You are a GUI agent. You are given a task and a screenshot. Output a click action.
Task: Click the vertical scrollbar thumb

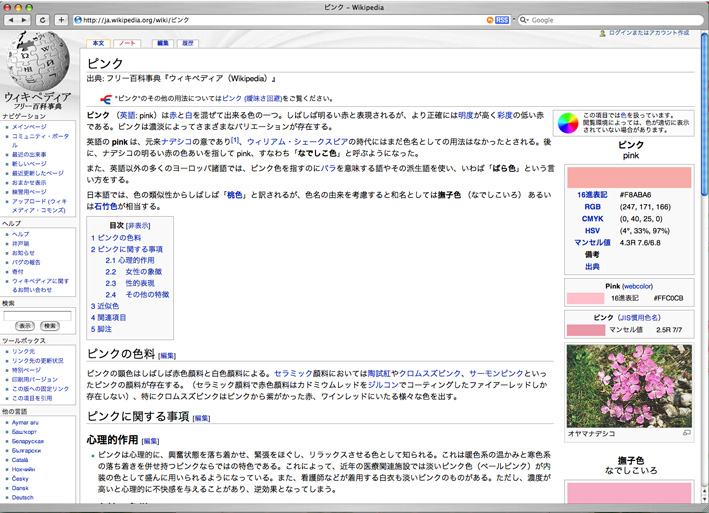pyautogui.click(x=704, y=114)
